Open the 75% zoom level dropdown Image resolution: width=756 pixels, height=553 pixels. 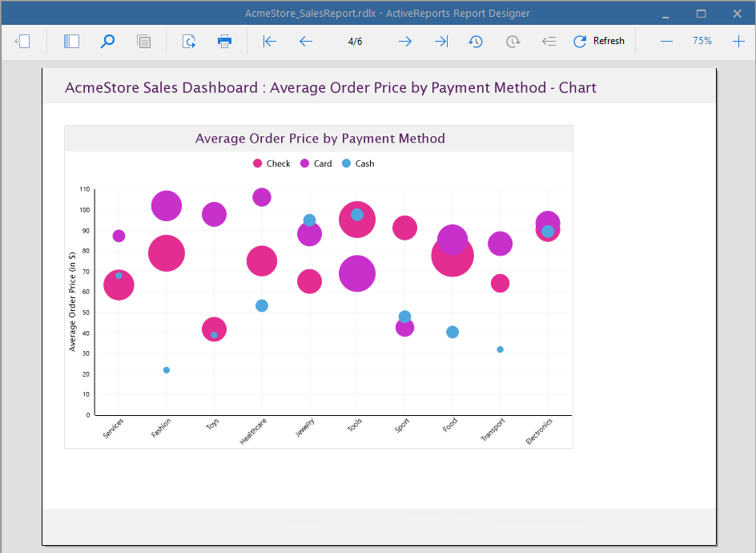702,41
